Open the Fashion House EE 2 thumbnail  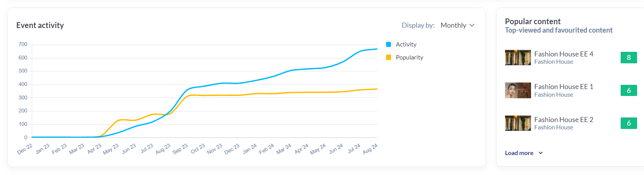[x=518, y=123]
